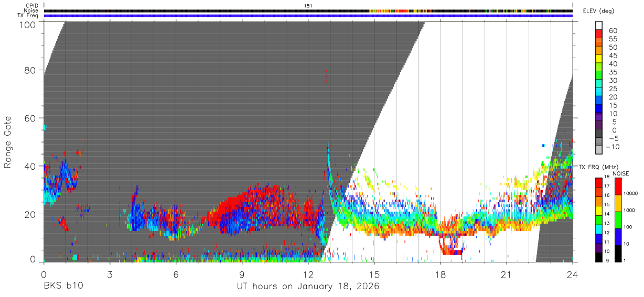Click the UT hour tick label 6
This screenshot has height=297, width=644.
click(x=176, y=274)
